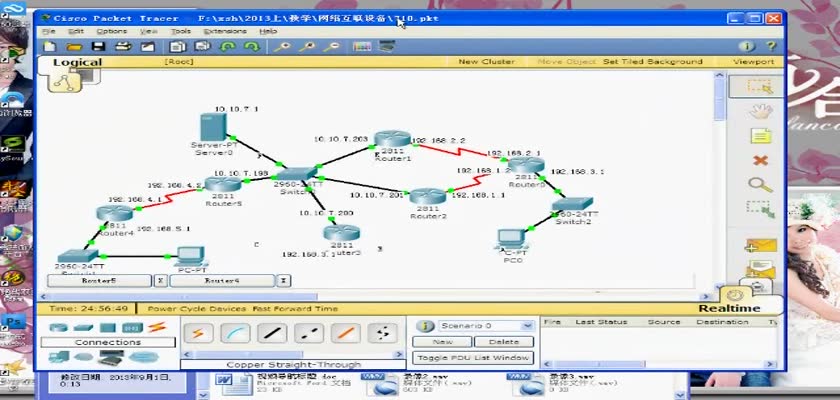Click the New file toolbar icon

click(50, 47)
